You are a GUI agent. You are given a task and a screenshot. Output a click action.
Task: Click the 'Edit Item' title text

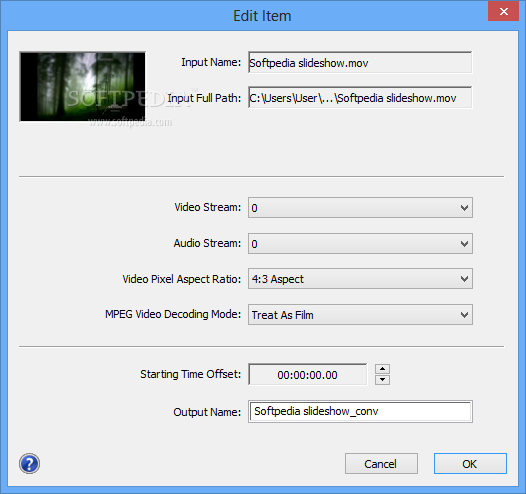pos(262,16)
